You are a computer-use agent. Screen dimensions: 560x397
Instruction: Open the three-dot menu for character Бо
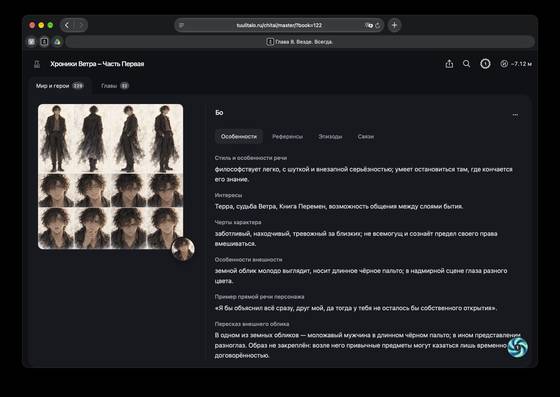(x=515, y=115)
